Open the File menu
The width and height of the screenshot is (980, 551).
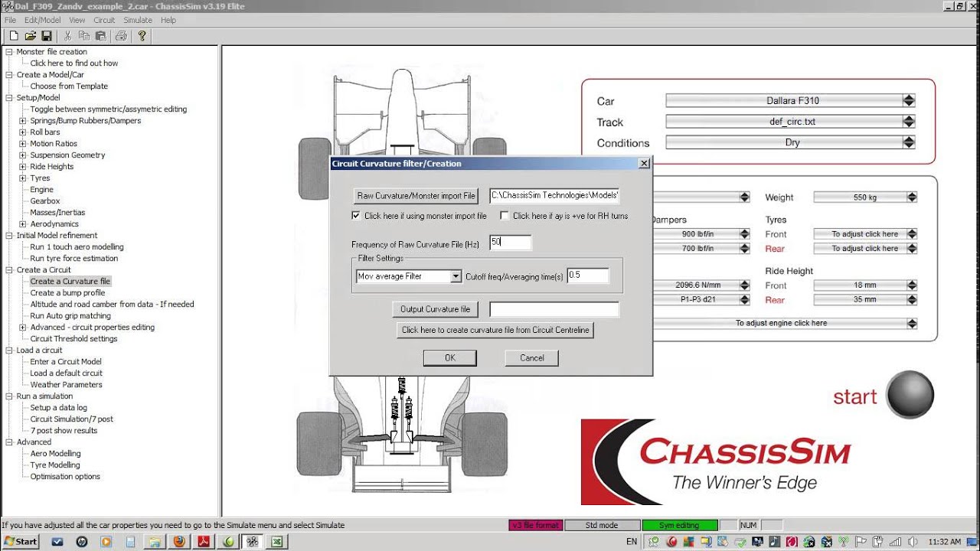click(10, 20)
